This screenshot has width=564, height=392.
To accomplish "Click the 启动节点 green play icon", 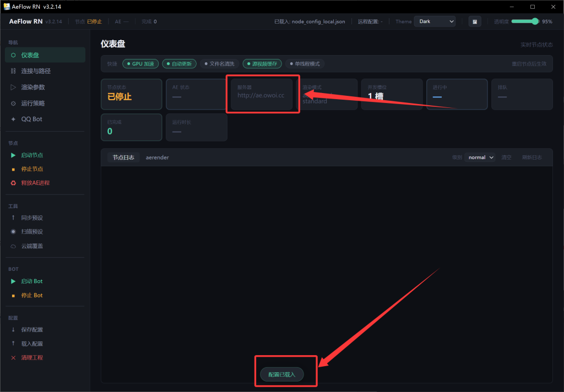I will point(13,155).
